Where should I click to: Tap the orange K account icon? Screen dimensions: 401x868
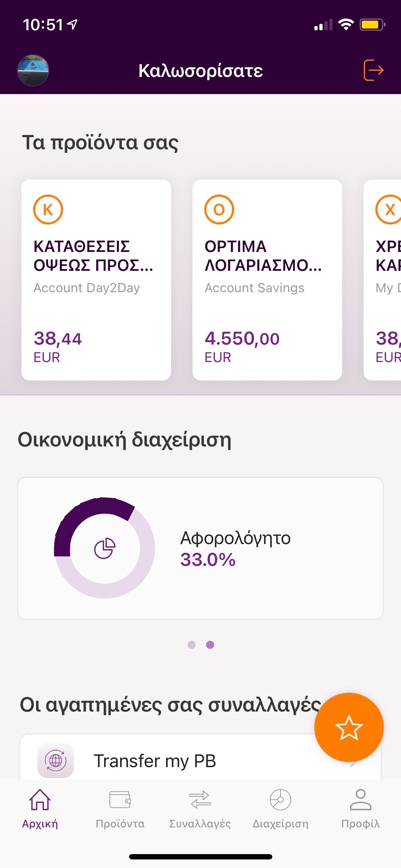pyautogui.click(x=48, y=210)
